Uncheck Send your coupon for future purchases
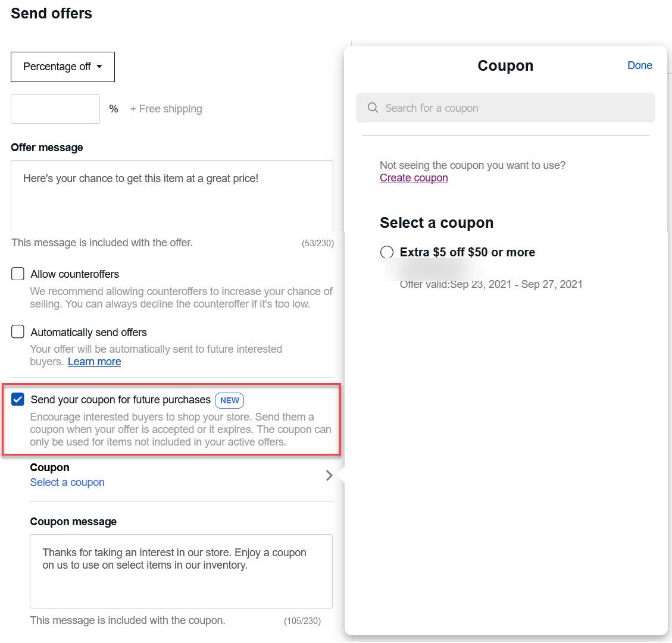 (x=18, y=400)
